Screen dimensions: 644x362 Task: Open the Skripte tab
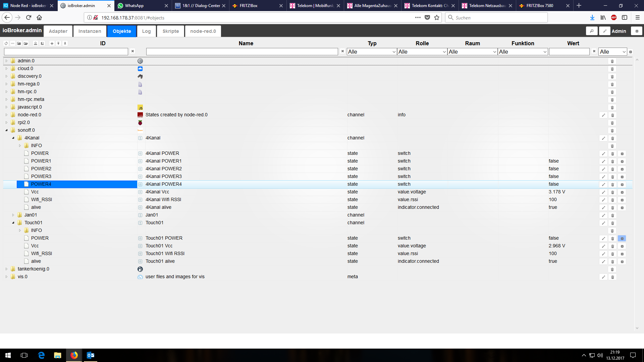pyautogui.click(x=170, y=31)
